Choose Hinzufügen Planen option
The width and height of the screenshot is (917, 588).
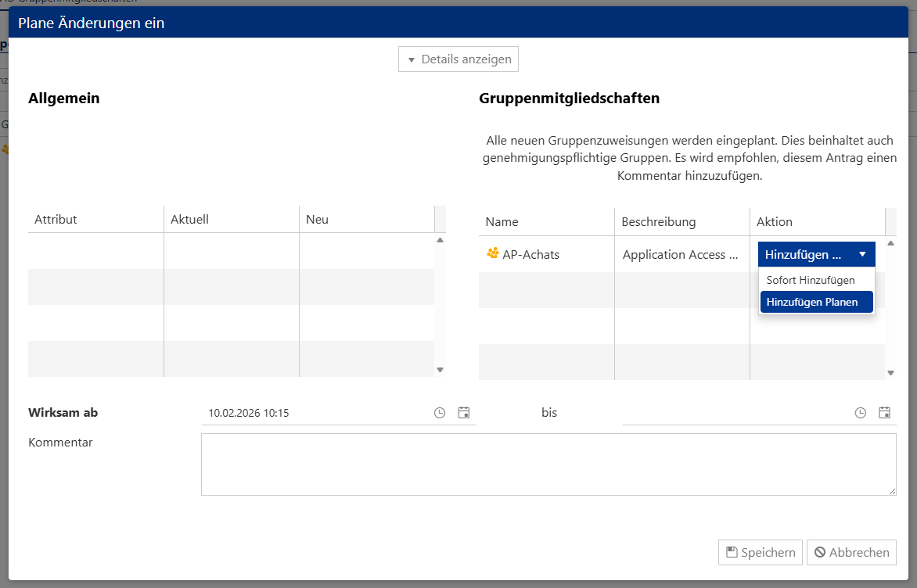point(816,302)
